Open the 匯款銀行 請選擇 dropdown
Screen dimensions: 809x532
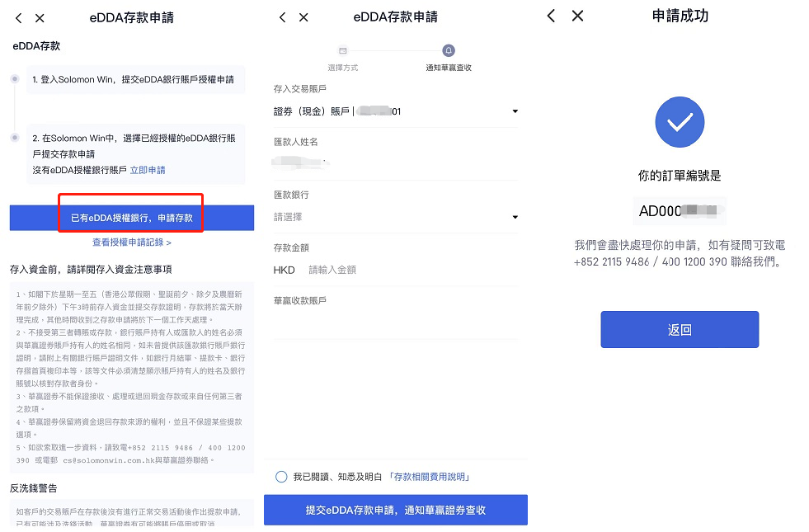[396, 217]
